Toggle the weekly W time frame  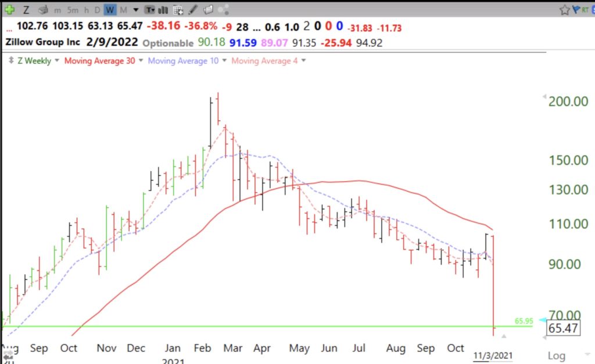110,10
